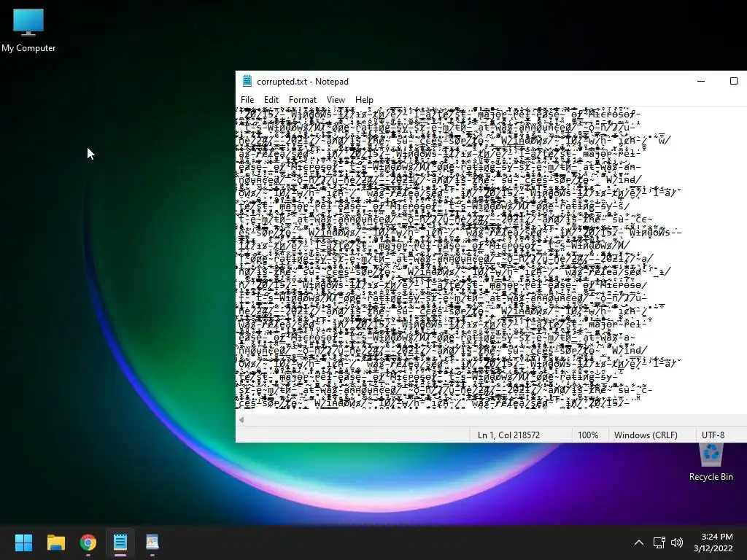
Task: Show hidden system tray icons
Action: click(x=639, y=542)
